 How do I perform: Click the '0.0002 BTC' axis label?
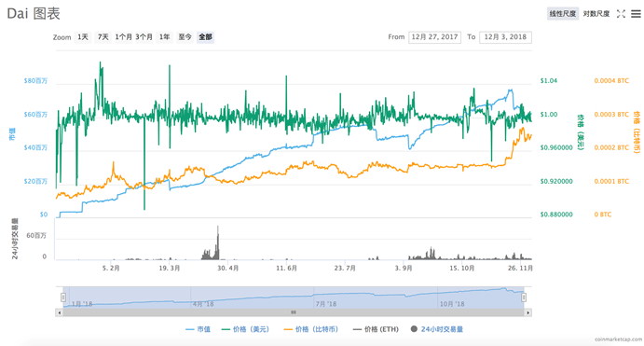coord(611,147)
